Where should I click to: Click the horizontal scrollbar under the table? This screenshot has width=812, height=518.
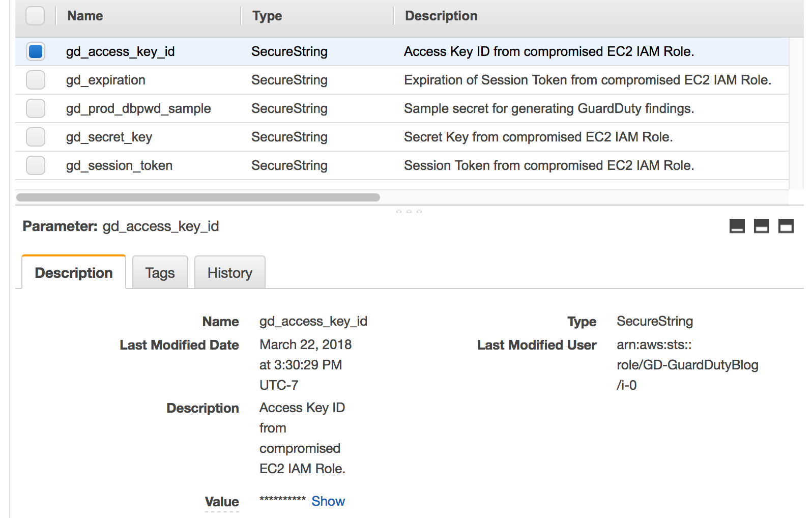[198, 197]
